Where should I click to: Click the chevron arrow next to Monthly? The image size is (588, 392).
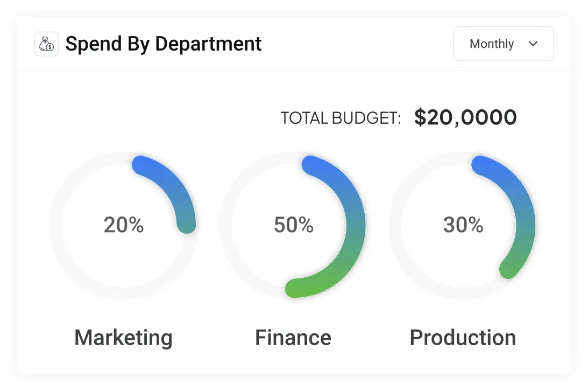(x=533, y=44)
